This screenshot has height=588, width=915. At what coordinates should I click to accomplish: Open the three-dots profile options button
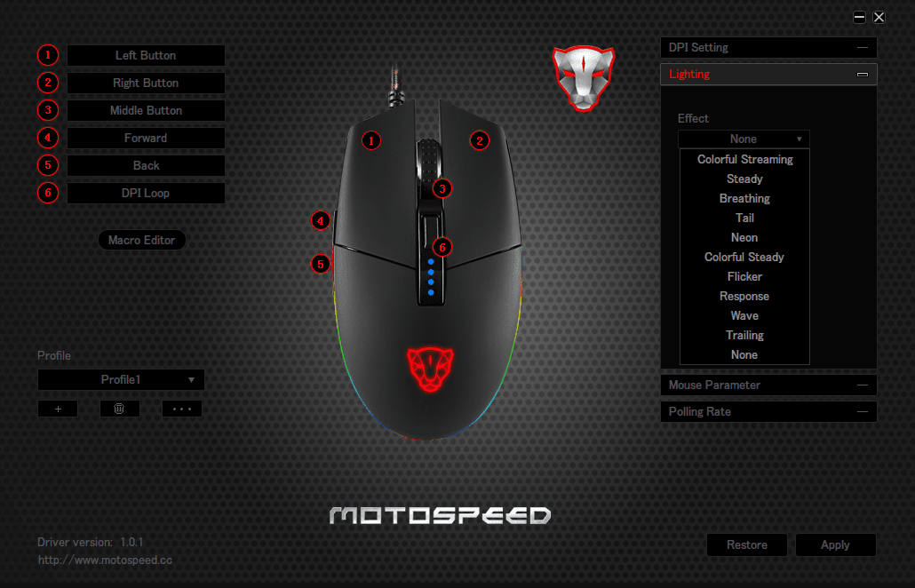(x=182, y=409)
